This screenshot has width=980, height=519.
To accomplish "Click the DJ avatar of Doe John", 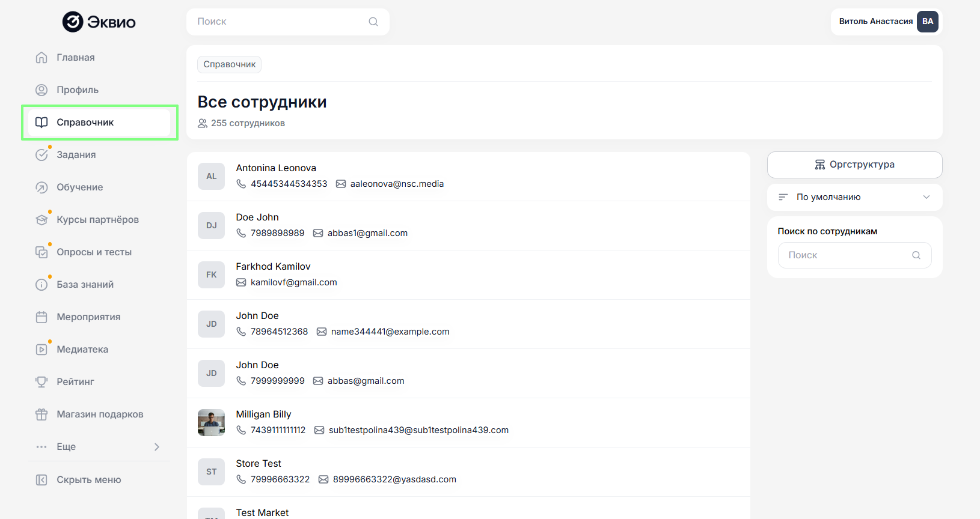I will 212,226.
